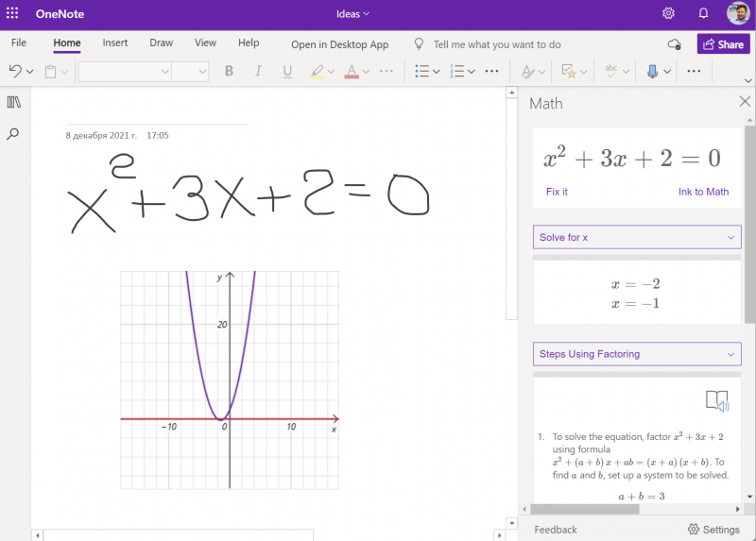The width and height of the screenshot is (756, 541).
Task: Click the Dictate microphone icon
Action: (652, 71)
